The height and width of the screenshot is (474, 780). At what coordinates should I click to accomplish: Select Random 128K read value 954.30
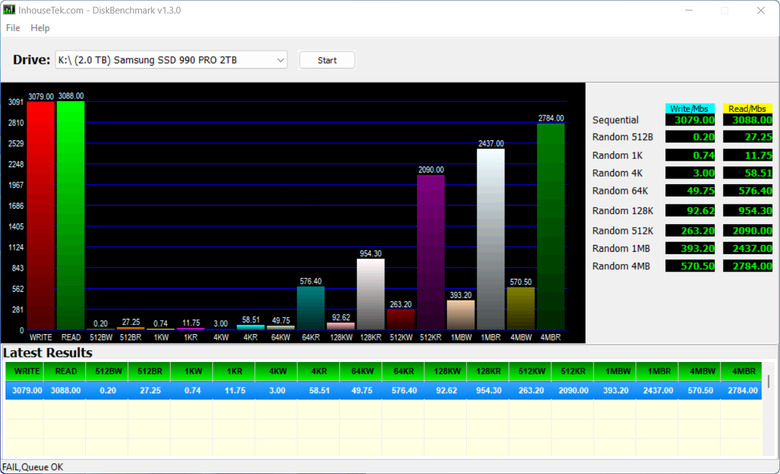click(748, 210)
